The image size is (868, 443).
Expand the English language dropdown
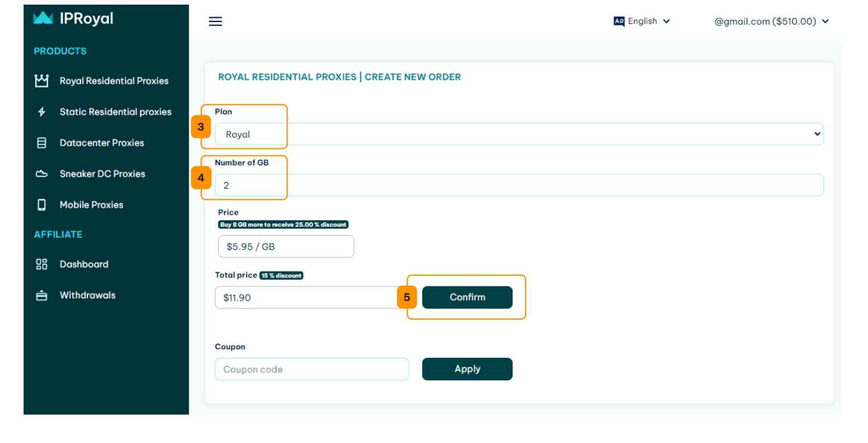tap(642, 21)
